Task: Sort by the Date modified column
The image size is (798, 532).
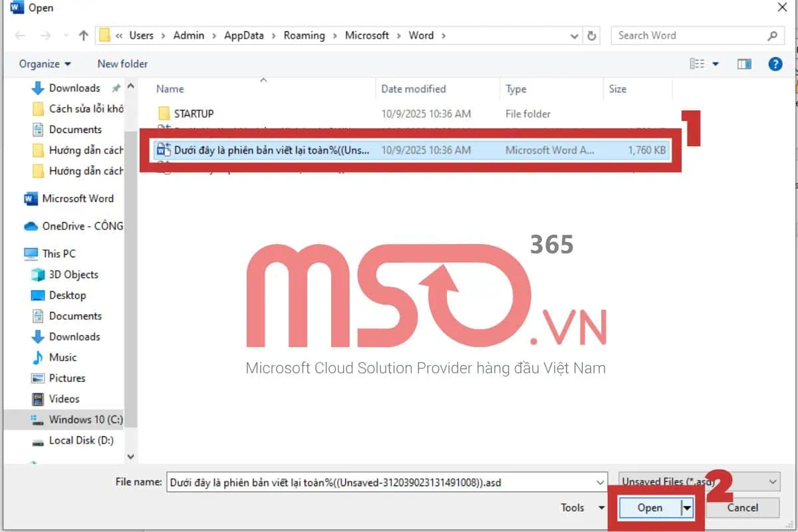Action: [413, 89]
